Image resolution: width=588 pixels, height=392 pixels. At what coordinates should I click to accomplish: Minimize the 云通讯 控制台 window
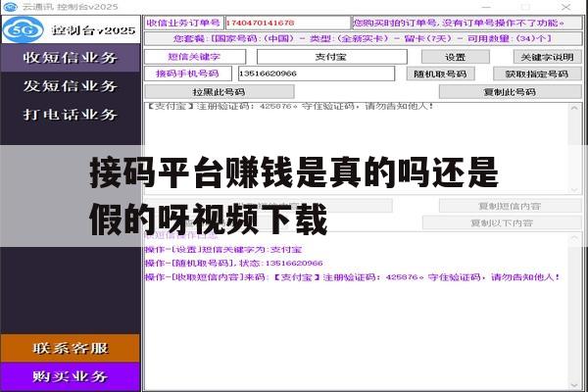tap(486, 7)
